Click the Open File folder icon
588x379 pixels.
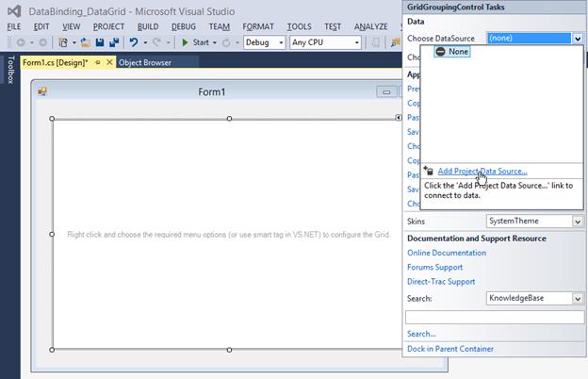[85, 42]
